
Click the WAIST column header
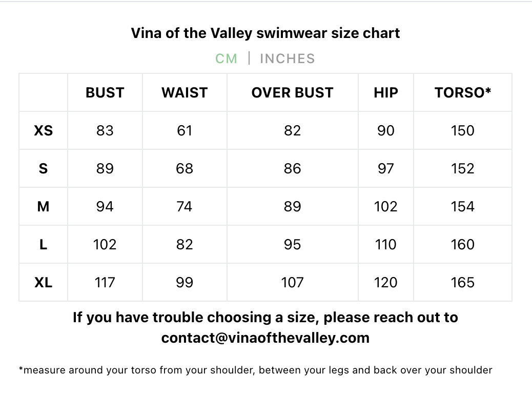tap(185, 93)
